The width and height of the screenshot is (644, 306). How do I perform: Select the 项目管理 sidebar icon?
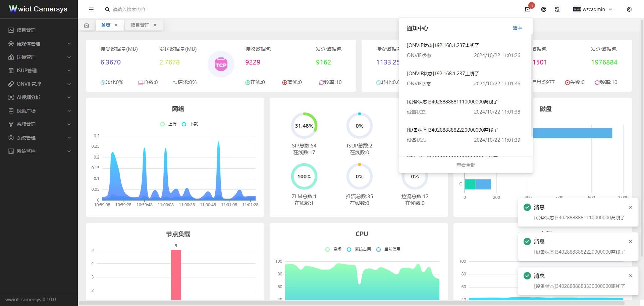11,30
